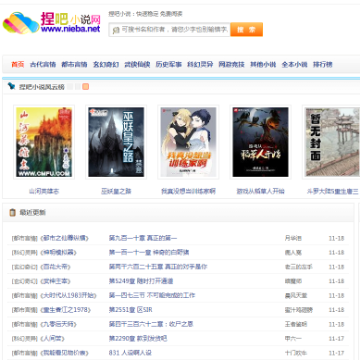Click the 捏吧小说风云榜 section heading

click(x=41, y=87)
